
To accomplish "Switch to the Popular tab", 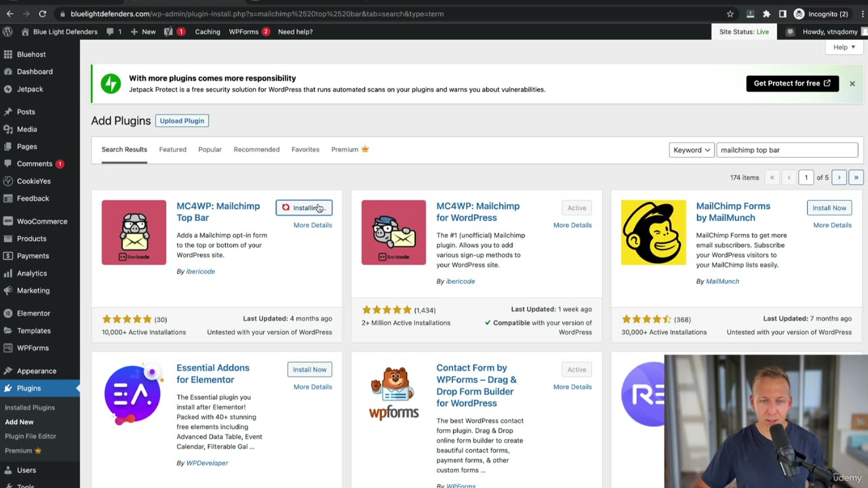I will point(210,149).
